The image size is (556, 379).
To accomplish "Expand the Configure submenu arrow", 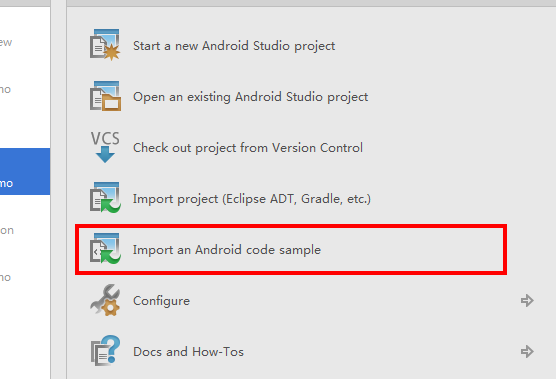I will pyautogui.click(x=527, y=301).
